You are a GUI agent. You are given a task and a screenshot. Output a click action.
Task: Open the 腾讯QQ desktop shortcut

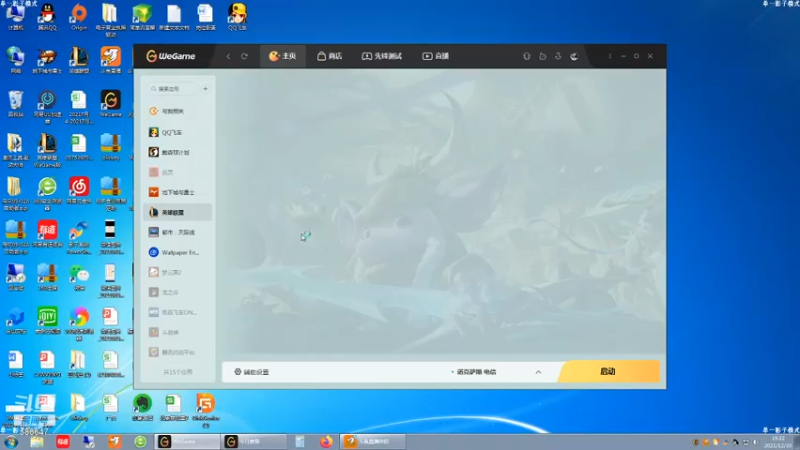47,17
